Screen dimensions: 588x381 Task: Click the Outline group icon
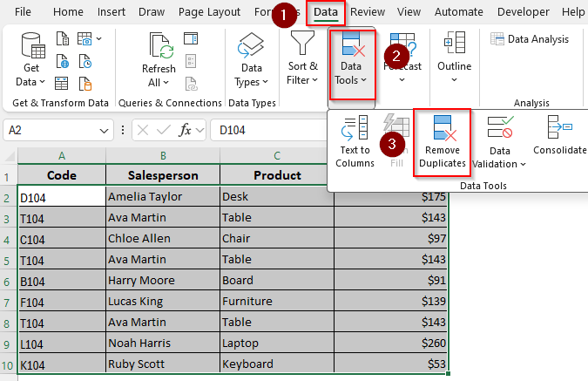[455, 43]
